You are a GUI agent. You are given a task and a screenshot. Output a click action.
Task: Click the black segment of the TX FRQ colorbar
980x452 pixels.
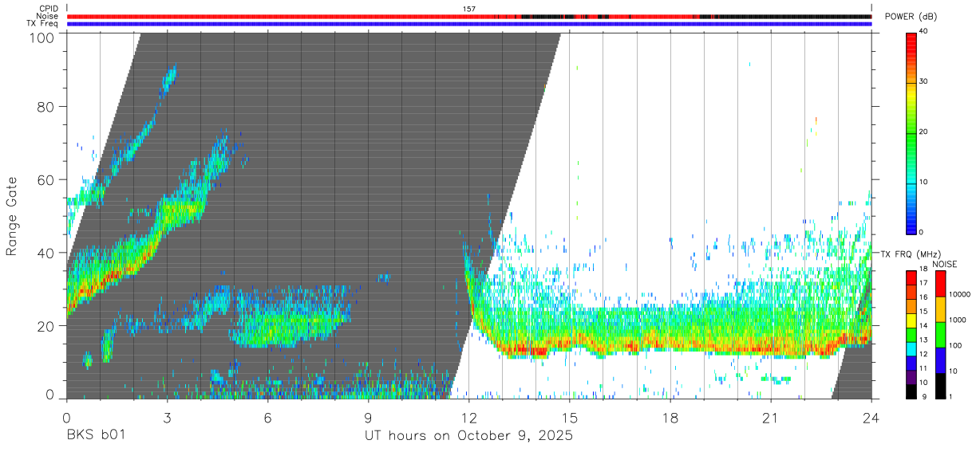[911, 391]
